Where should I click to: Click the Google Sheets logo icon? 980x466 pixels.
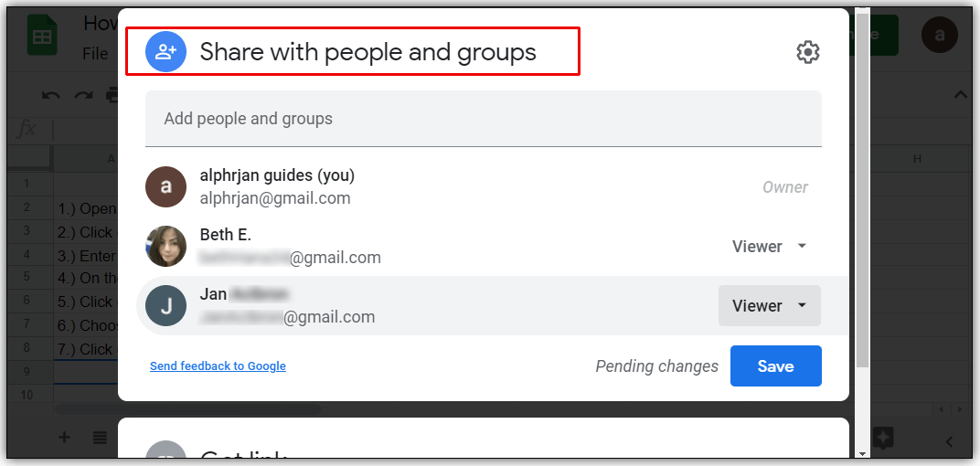[42, 37]
